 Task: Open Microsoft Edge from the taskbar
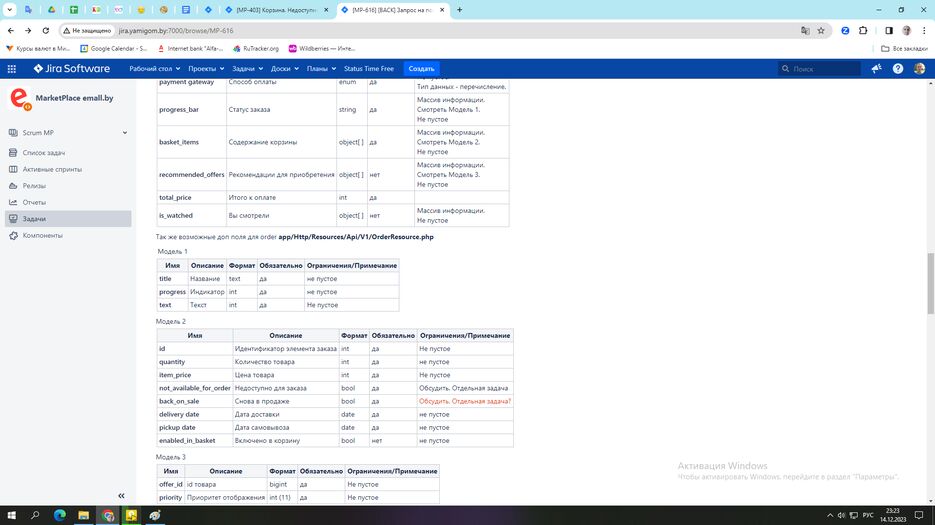tap(60, 515)
